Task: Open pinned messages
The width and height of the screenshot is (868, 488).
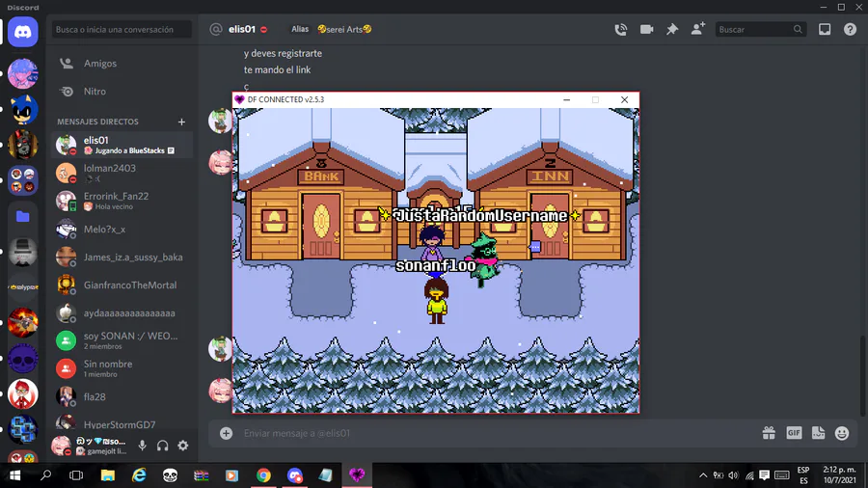Action: (x=672, y=29)
